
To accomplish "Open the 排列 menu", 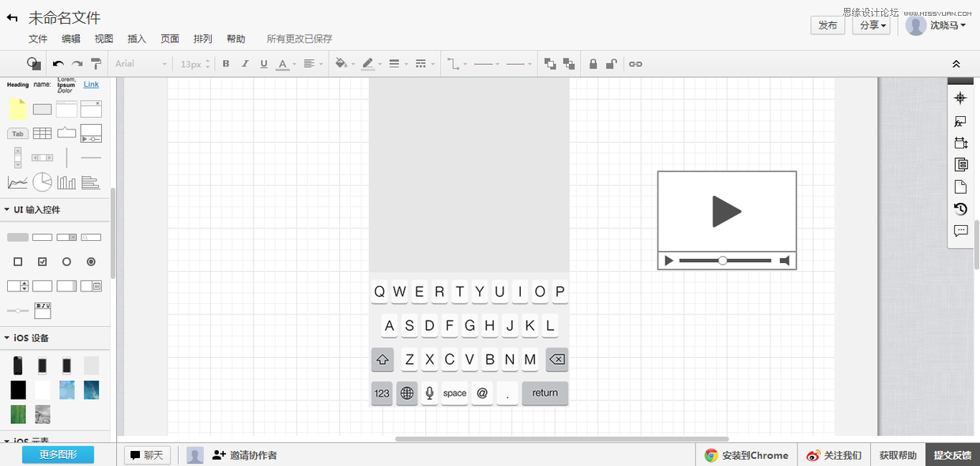I will pos(202,39).
